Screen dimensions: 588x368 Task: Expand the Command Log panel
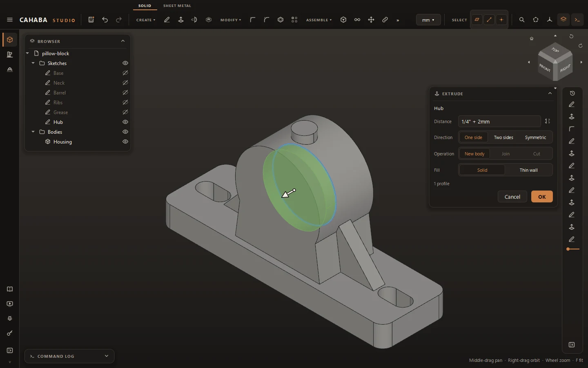(107, 356)
